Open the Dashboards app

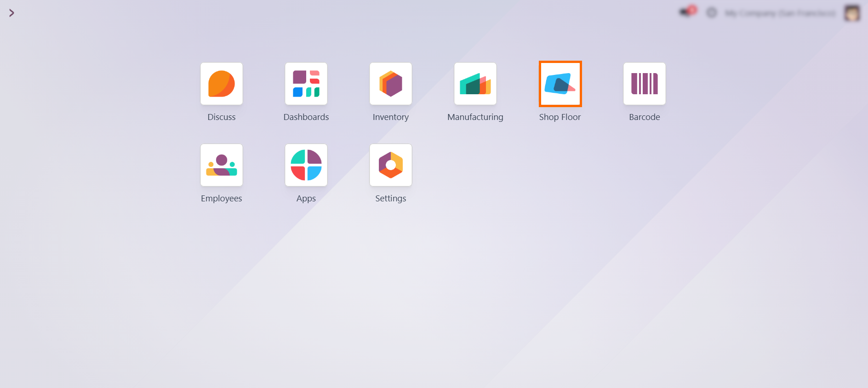(x=306, y=84)
